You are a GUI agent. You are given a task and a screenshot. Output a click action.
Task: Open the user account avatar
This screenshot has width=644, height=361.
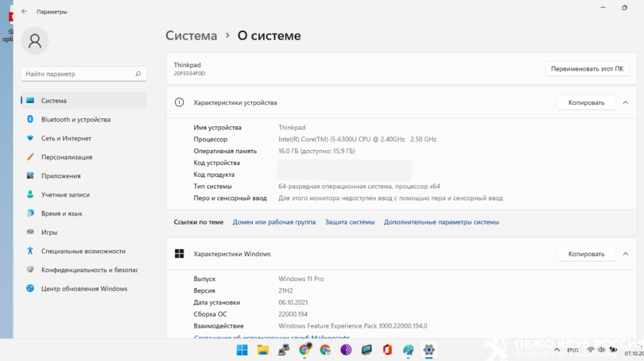tap(35, 41)
